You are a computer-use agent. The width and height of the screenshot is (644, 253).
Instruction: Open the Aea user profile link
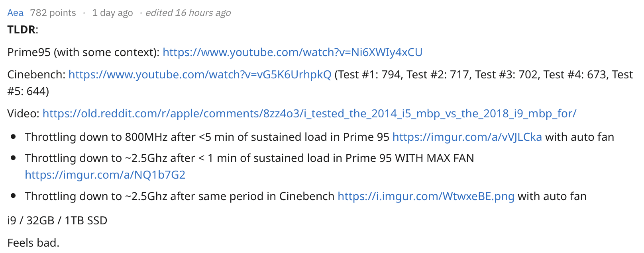[16, 13]
